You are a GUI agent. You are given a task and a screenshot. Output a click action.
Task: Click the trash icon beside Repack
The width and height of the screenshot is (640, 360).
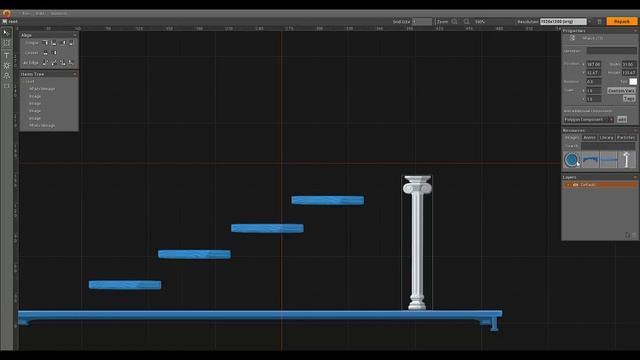pyautogui.click(x=599, y=22)
